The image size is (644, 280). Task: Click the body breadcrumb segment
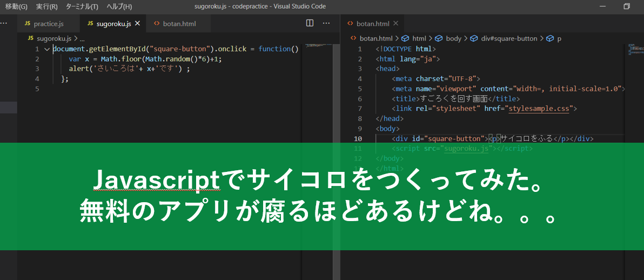(453, 38)
